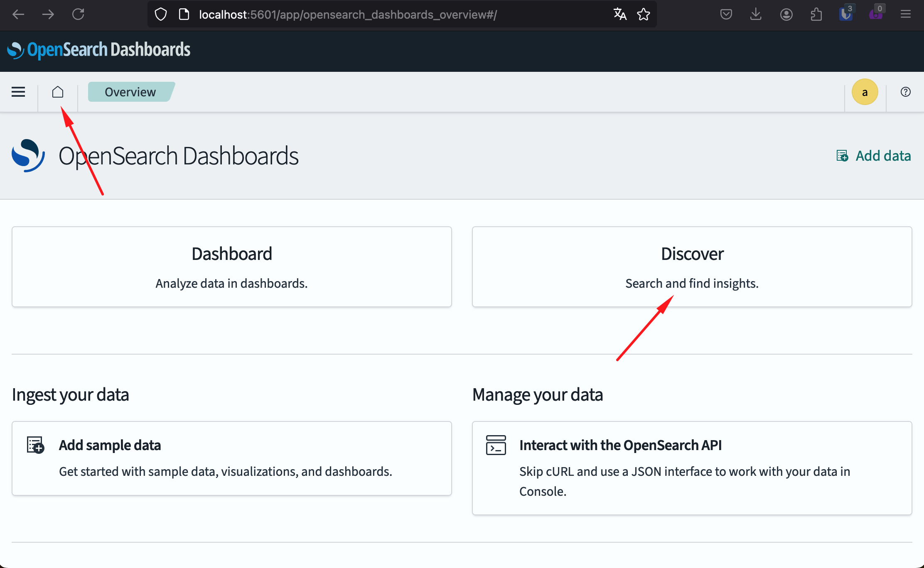Open the Discover card
This screenshot has width=924, height=568.
[x=692, y=267]
